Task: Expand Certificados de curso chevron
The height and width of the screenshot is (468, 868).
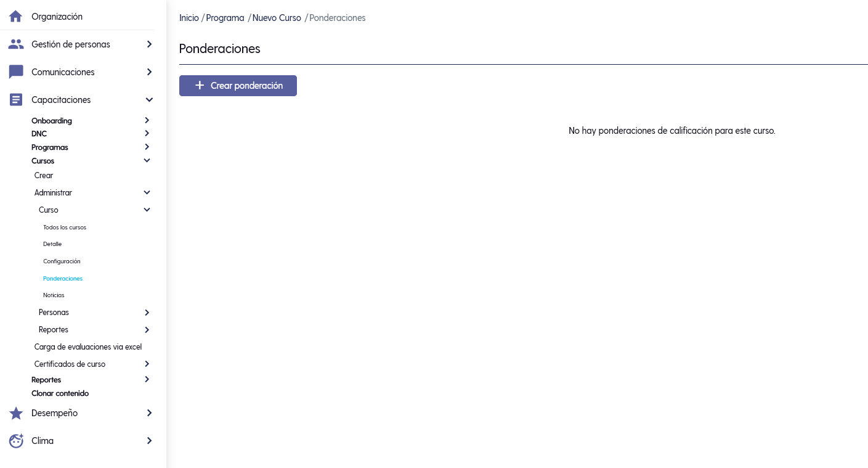Action: click(147, 364)
